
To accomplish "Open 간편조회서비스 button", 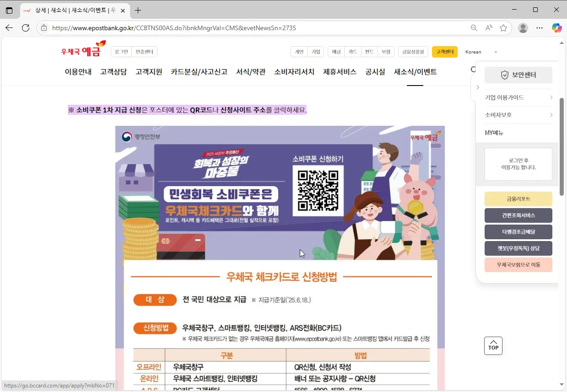I will tap(518, 215).
